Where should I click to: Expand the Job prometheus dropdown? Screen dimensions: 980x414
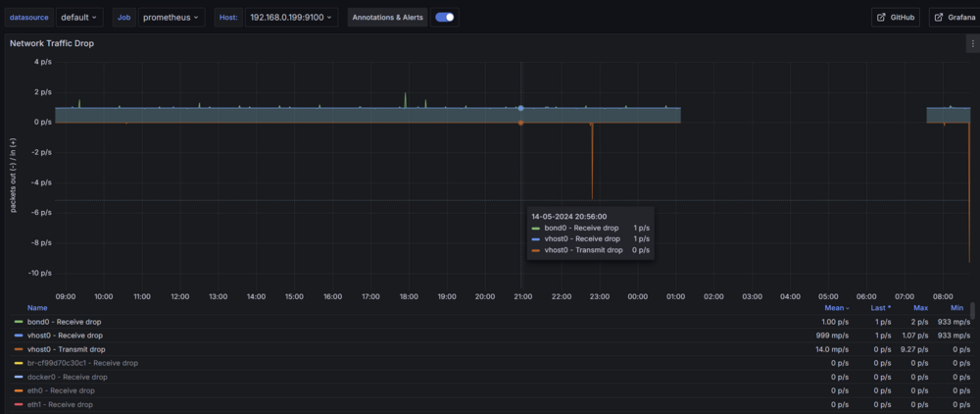(x=171, y=18)
